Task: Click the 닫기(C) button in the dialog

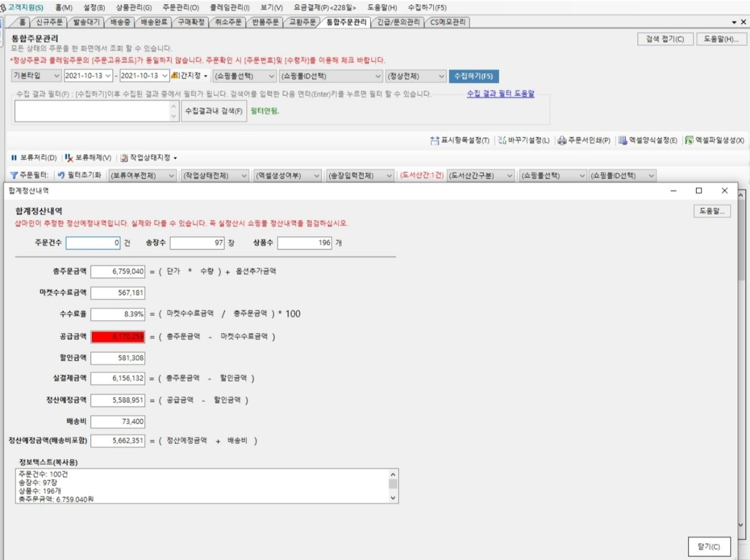Action: coord(709,546)
